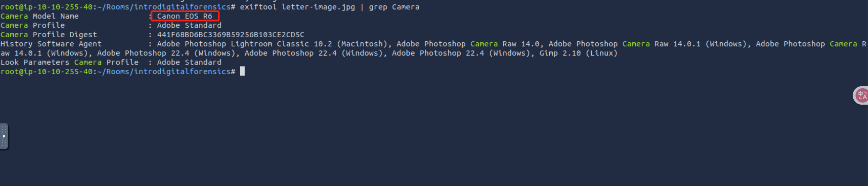Click the translate floating icon

click(862, 95)
